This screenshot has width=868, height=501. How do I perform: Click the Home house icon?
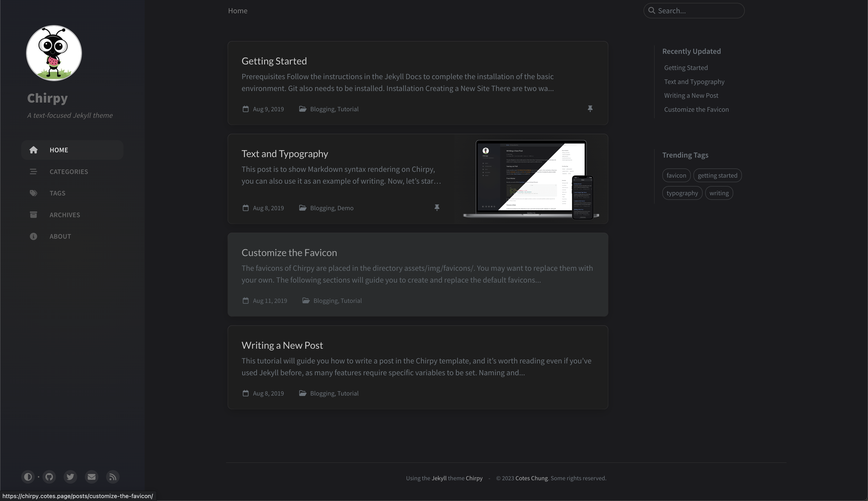click(33, 150)
